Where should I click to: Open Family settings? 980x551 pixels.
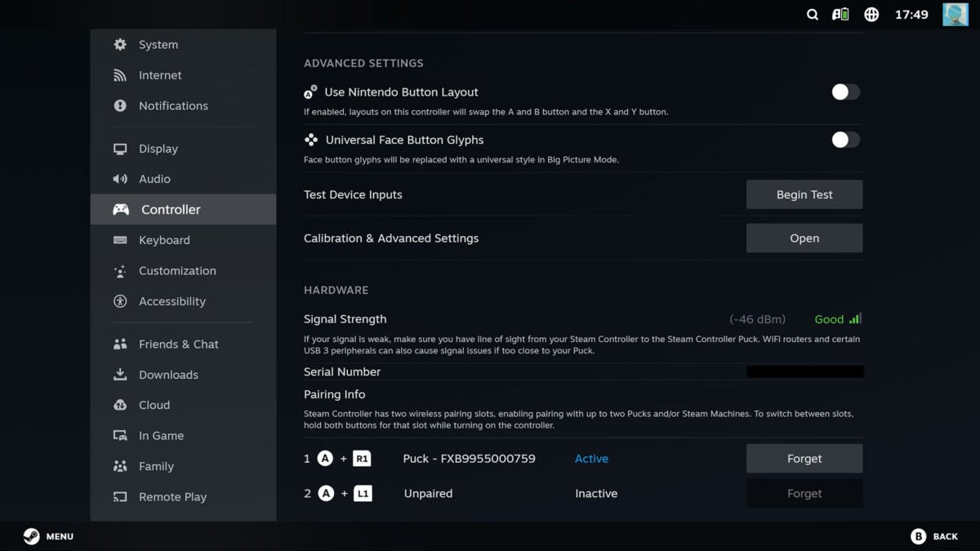183,466
